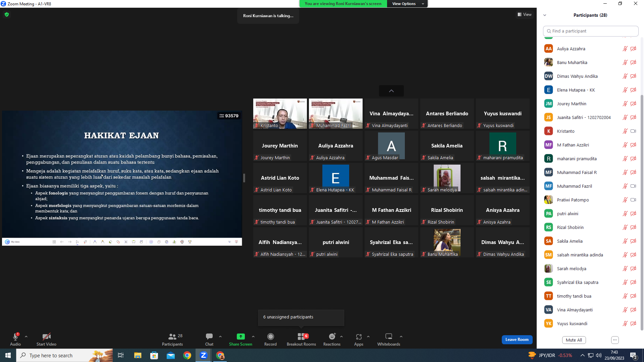Toggle Start Video in the meeting toolbar
This screenshot has height=362, width=644.
pos(46,339)
